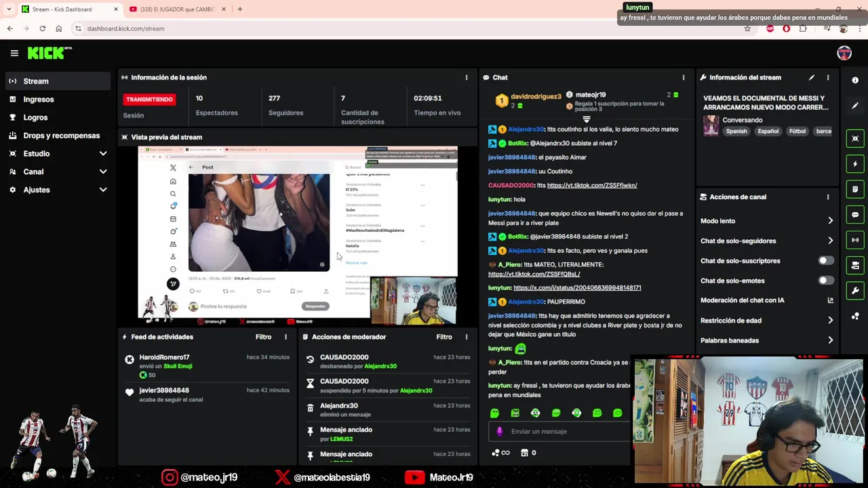This screenshot has width=868, height=488.
Task: Click the stream preview thumbnail
Action: (298, 235)
